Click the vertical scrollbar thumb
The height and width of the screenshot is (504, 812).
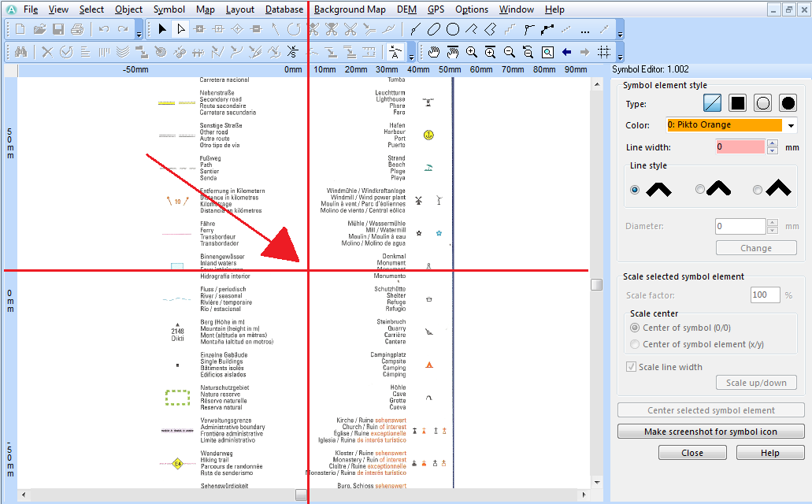tap(596, 285)
